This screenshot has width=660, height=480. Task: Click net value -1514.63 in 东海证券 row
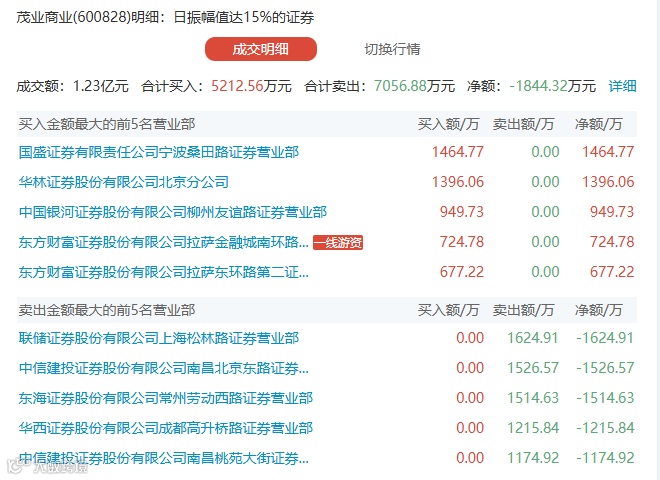(x=605, y=398)
